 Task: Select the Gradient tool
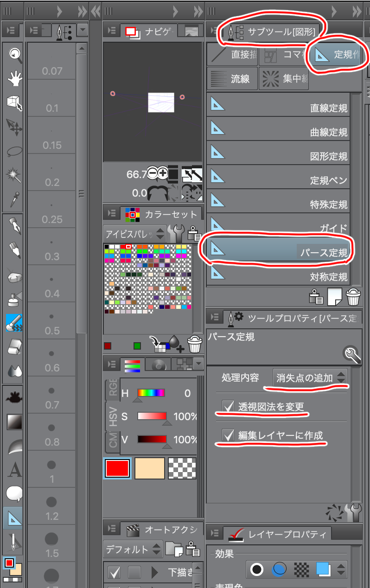pos(14,422)
